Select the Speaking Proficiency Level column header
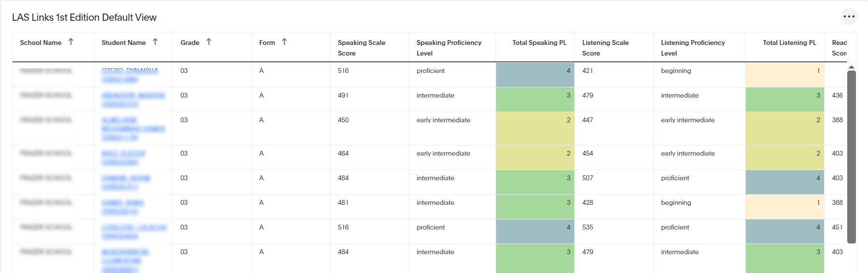The height and width of the screenshot is (273, 868). 449,47
